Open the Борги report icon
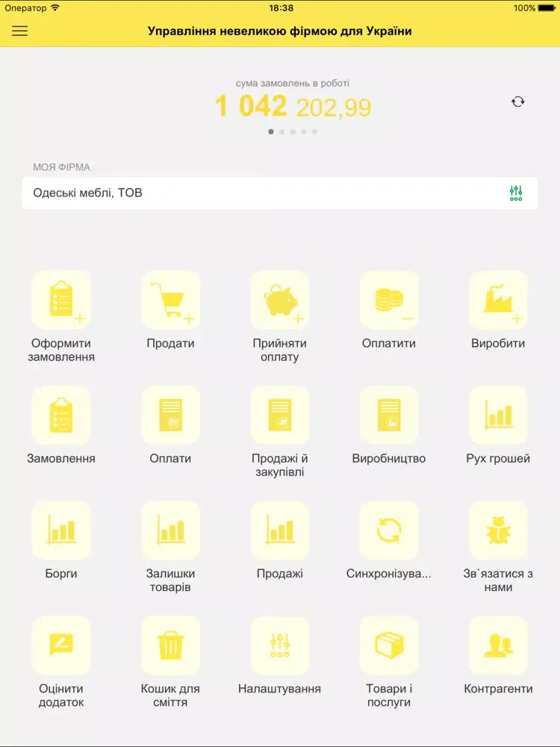560x747 pixels. (61, 530)
